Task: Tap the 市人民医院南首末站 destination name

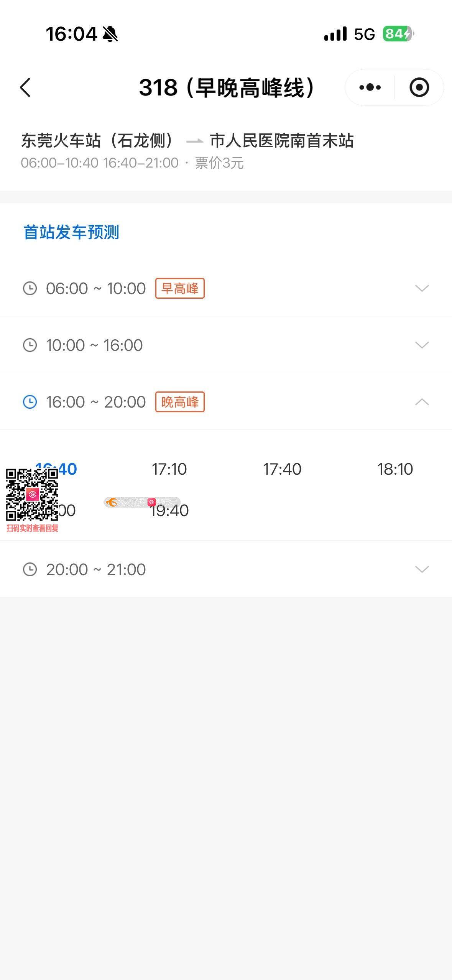Action: point(282,141)
